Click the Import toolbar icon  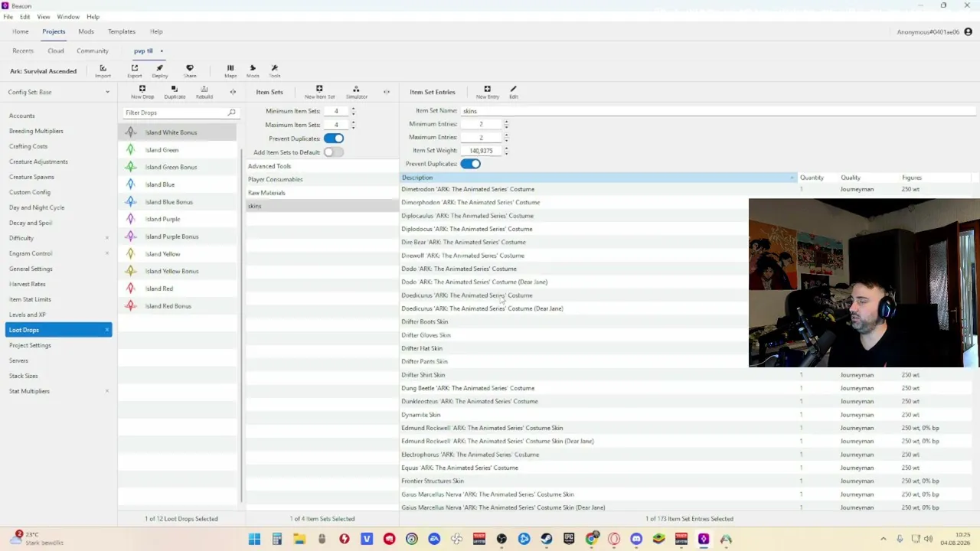[x=103, y=70]
